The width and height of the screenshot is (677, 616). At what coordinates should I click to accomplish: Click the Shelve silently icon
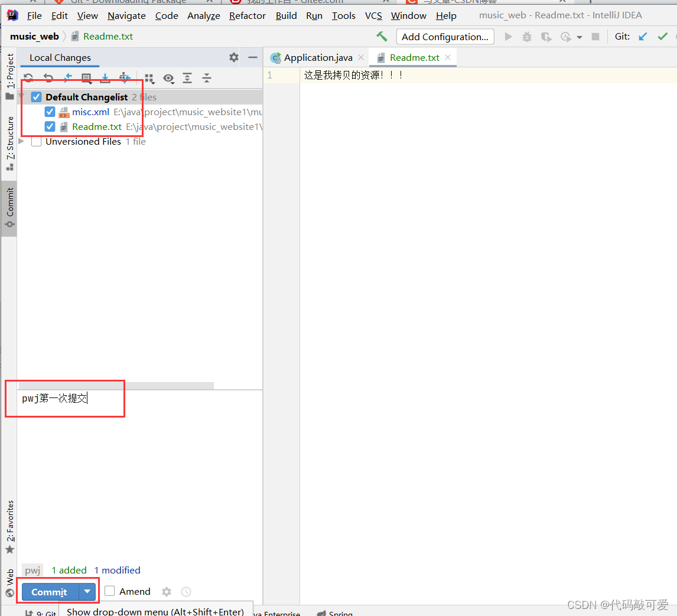[105, 78]
